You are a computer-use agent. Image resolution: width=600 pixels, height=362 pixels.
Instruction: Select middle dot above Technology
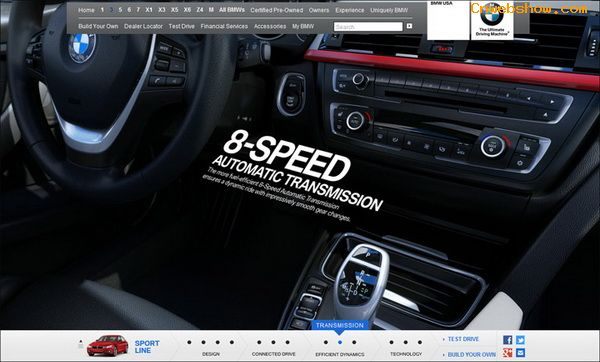pyautogui.click(x=406, y=342)
